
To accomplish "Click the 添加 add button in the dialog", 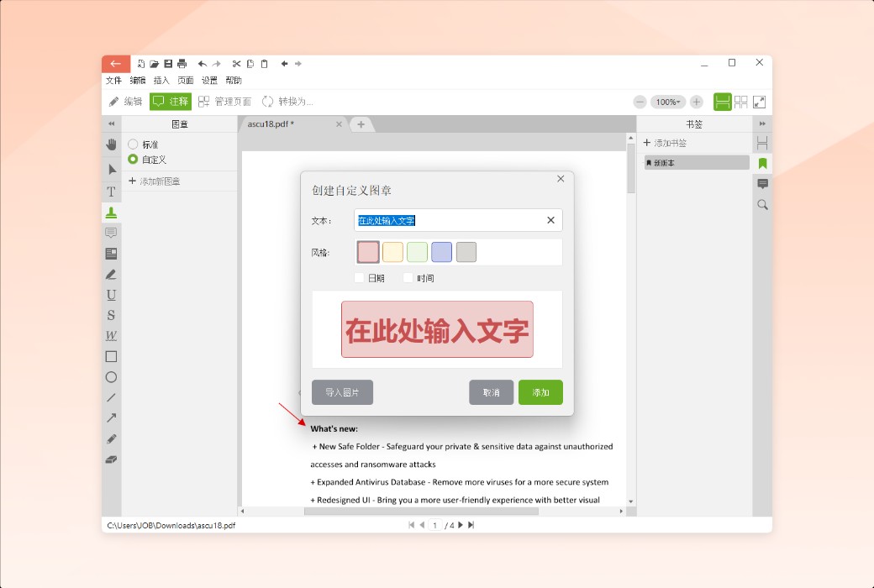I will point(540,392).
